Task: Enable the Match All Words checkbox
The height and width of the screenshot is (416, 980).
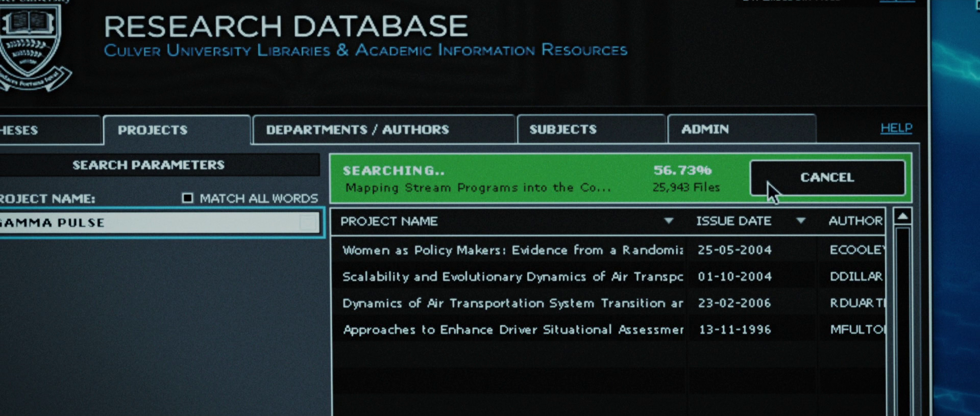Action: click(187, 198)
